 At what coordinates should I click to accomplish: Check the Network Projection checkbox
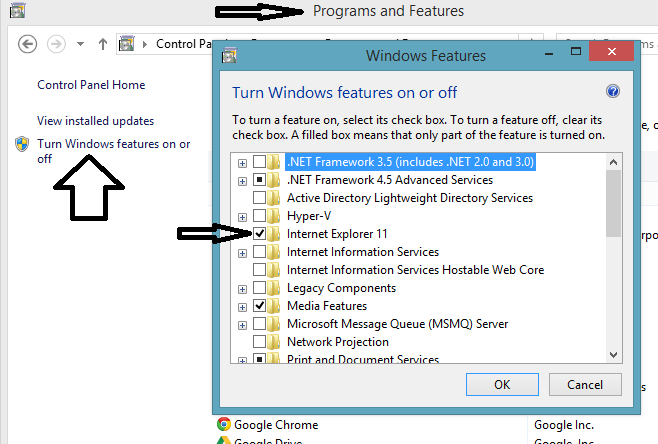point(259,342)
